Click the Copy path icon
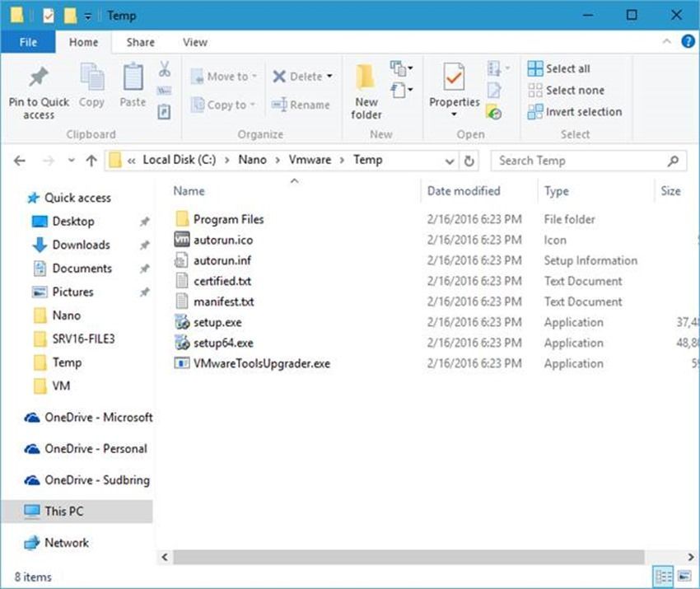 (x=164, y=91)
